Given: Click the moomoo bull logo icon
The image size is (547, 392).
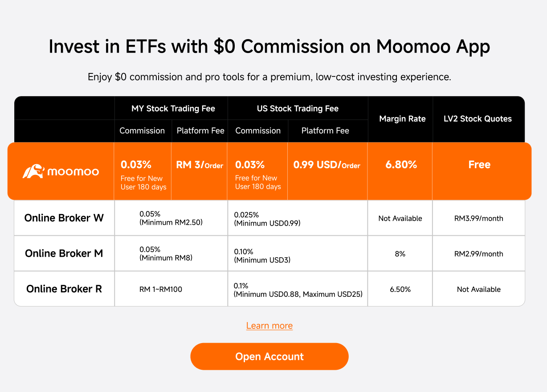Looking at the screenshot, I should (x=33, y=171).
